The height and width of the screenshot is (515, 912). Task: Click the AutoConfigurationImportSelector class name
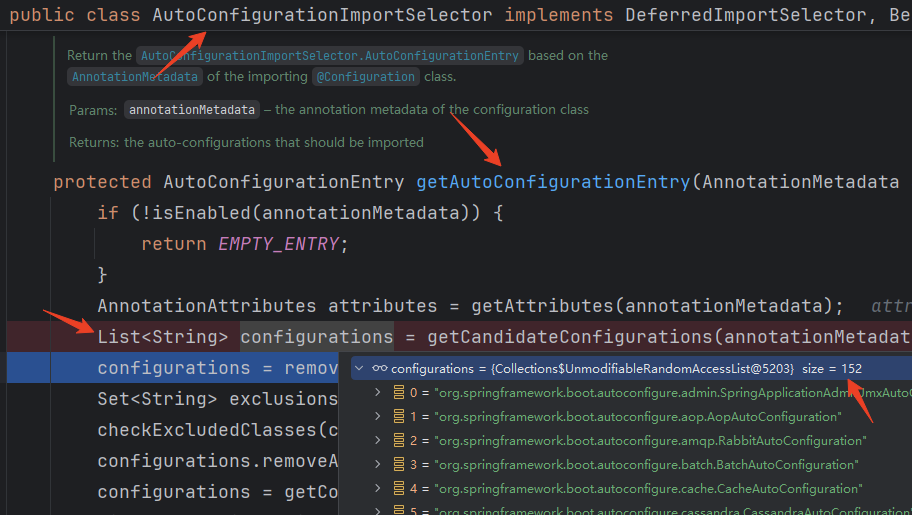click(x=322, y=16)
